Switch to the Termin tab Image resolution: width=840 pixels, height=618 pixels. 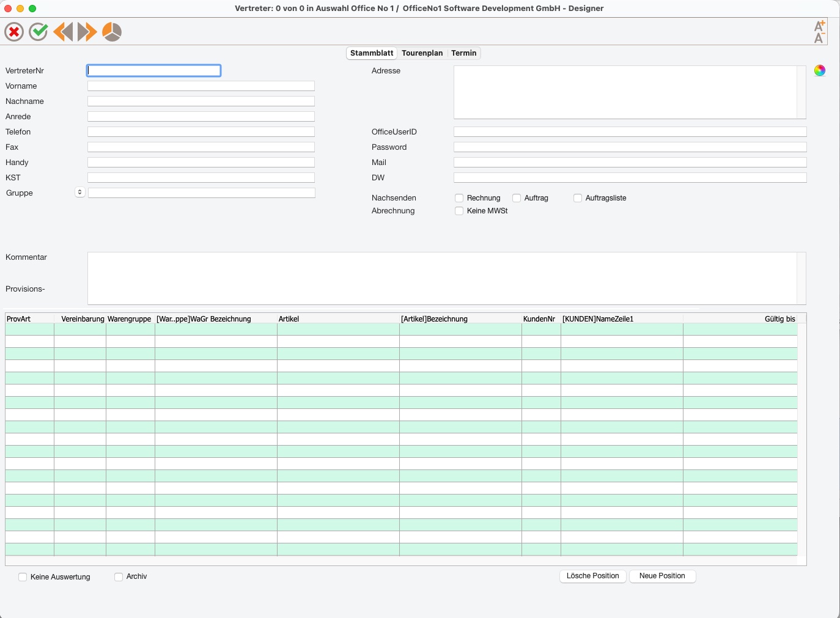[x=464, y=53]
